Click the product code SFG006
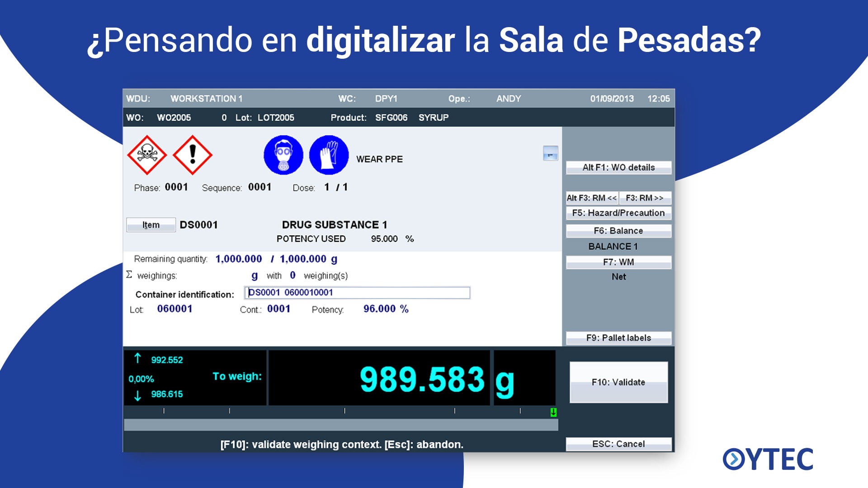Viewport: 868px width, 488px height. pyautogui.click(x=391, y=118)
